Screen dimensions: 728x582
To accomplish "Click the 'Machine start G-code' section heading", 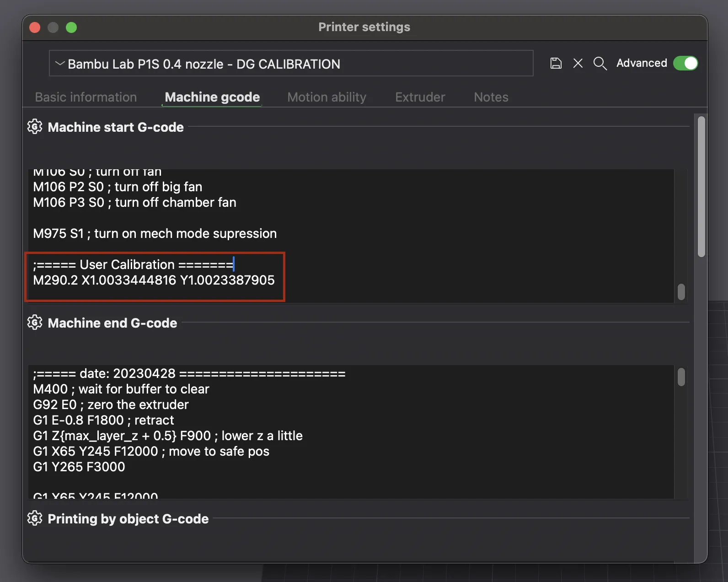I will tap(116, 127).
